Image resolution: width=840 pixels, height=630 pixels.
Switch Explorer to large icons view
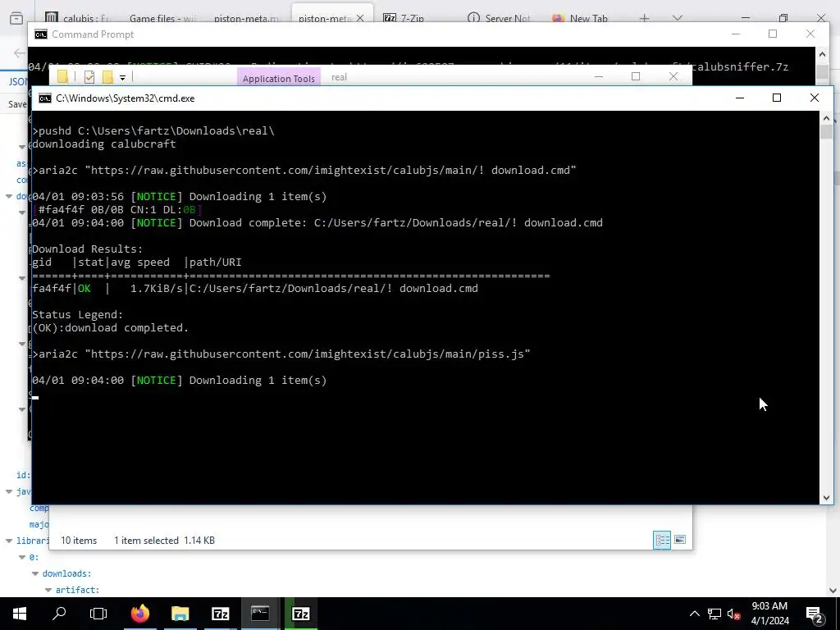click(x=680, y=540)
